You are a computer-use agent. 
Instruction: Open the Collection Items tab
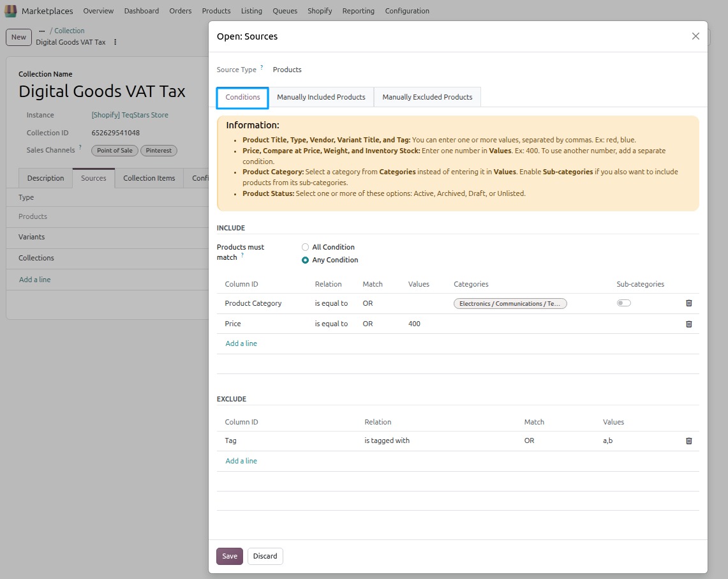[x=149, y=178]
